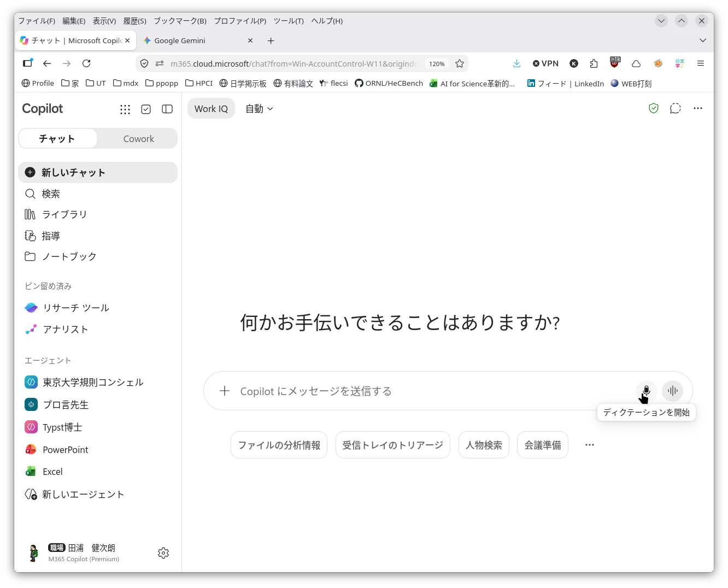Open ノートブック in sidebar
The width and height of the screenshot is (728, 588).
point(98,256)
